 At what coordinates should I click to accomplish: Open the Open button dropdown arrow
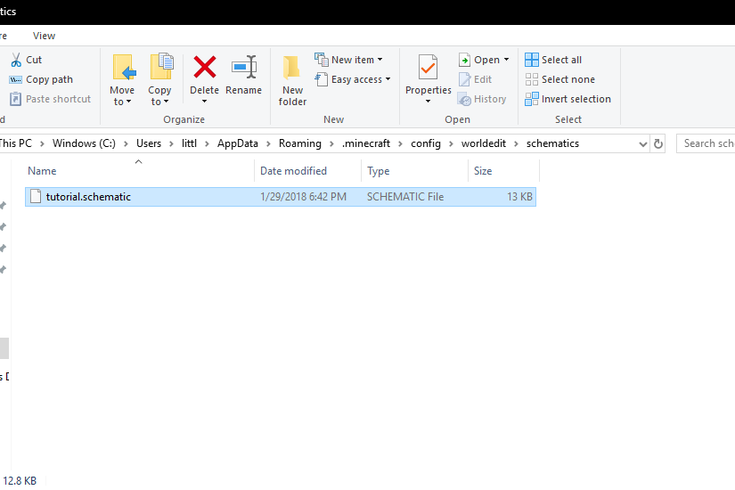(x=506, y=60)
